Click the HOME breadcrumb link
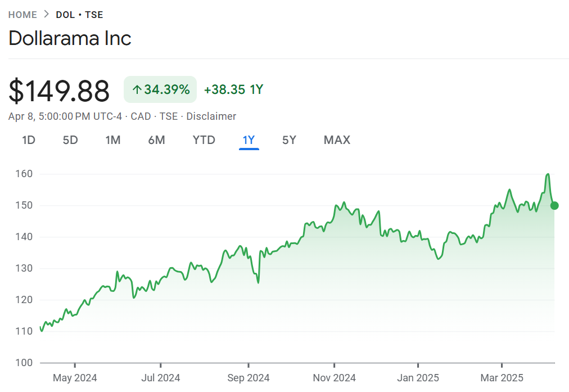The image size is (569, 392). pyautogui.click(x=22, y=15)
